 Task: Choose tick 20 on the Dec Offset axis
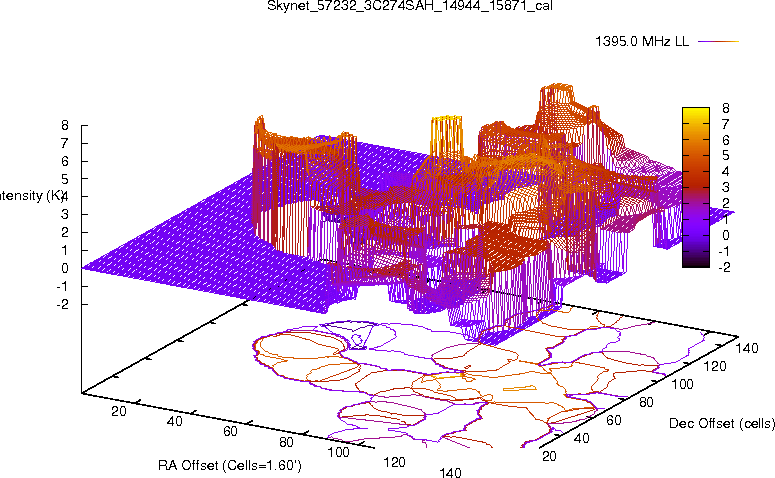tap(550, 456)
